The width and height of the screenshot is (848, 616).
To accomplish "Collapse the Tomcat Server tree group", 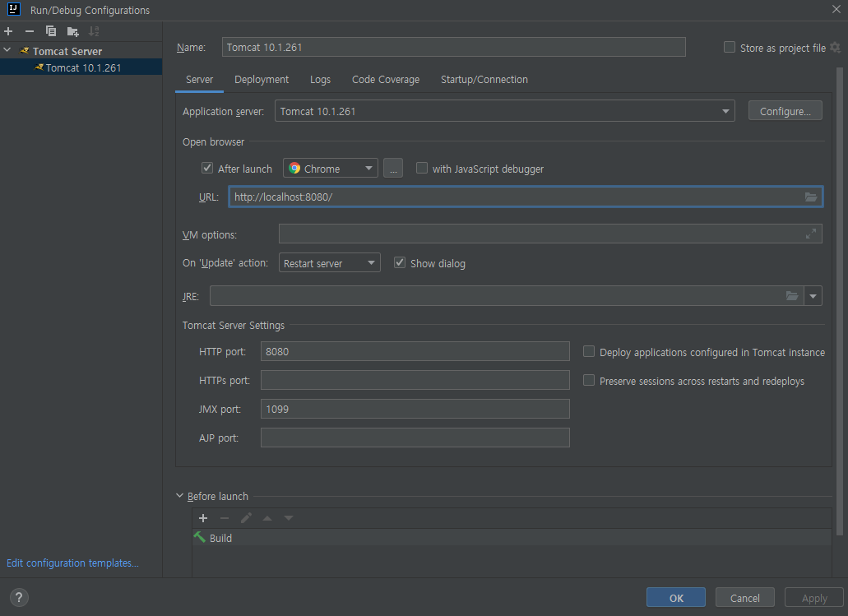I will 7,50.
